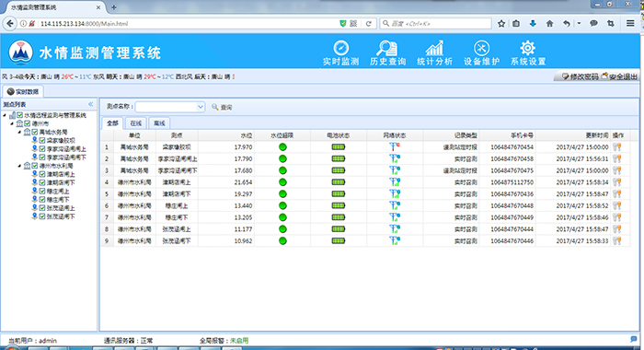
Task: Click the water monitoring system logo
Action: [20, 52]
